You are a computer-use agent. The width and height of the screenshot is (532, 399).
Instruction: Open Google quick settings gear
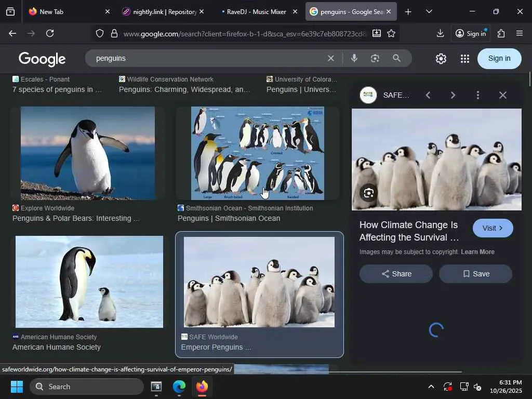point(441,59)
